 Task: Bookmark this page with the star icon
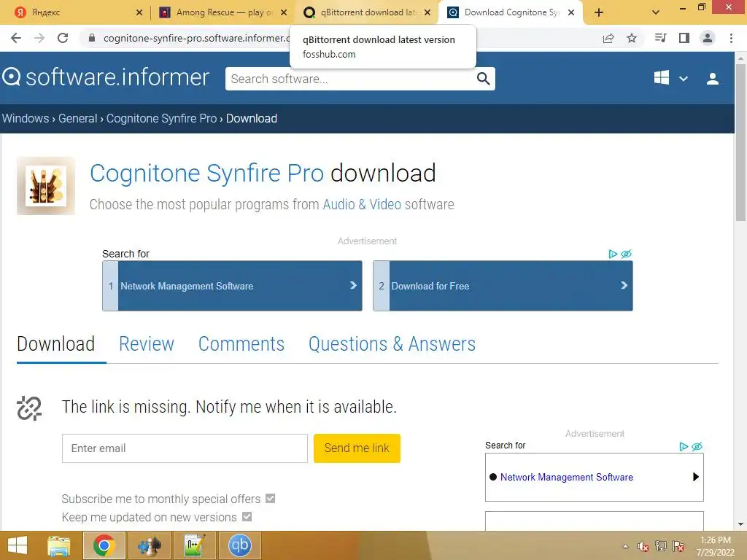[x=632, y=38]
